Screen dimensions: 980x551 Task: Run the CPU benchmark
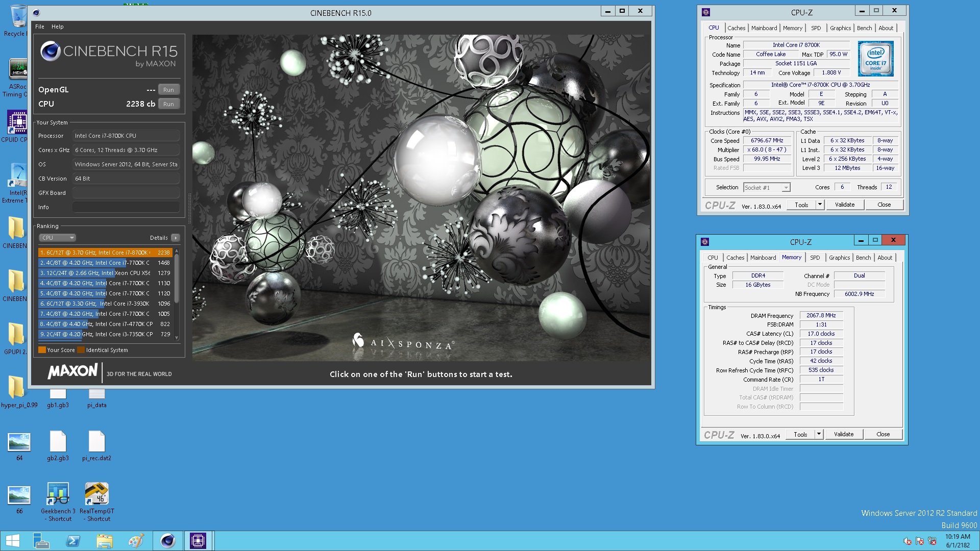coord(168,104)
